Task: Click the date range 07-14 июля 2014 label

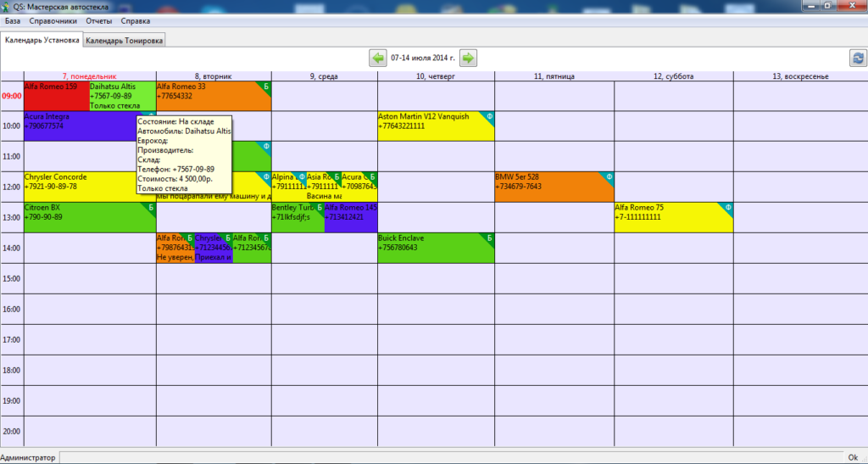Action: click(423, 58)
